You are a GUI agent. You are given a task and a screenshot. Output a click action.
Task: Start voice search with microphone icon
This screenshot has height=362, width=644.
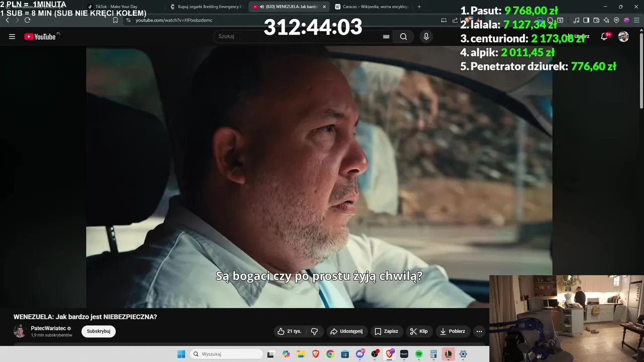tap(426, 36)
